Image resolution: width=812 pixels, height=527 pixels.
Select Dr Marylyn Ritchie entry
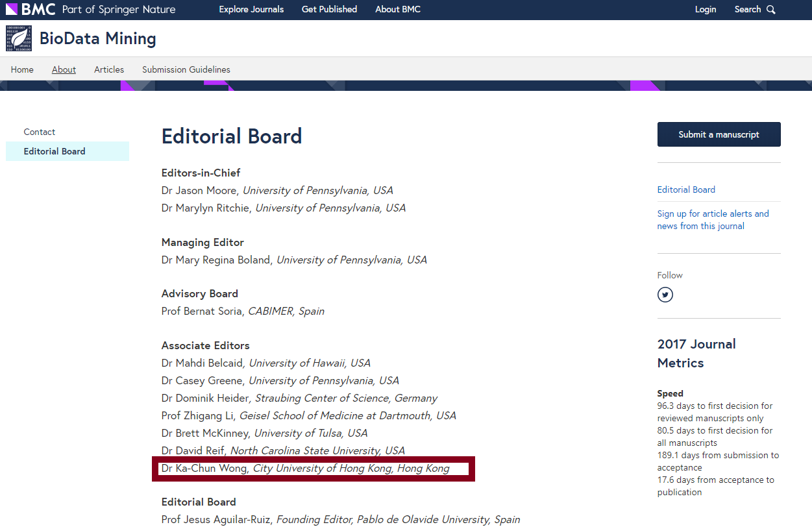coord(284,208)
